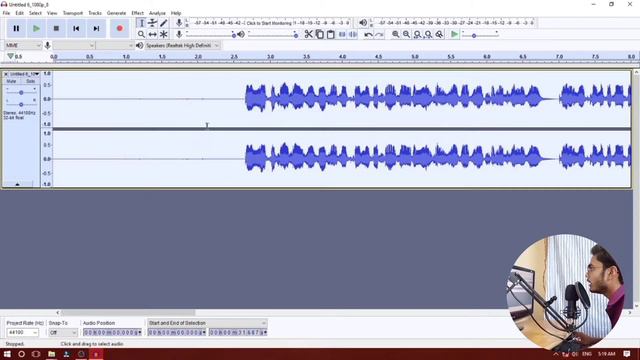This screenshot has width=640, height=360.
Task: Open the Effect menu
Action: [x=138, y=13]
